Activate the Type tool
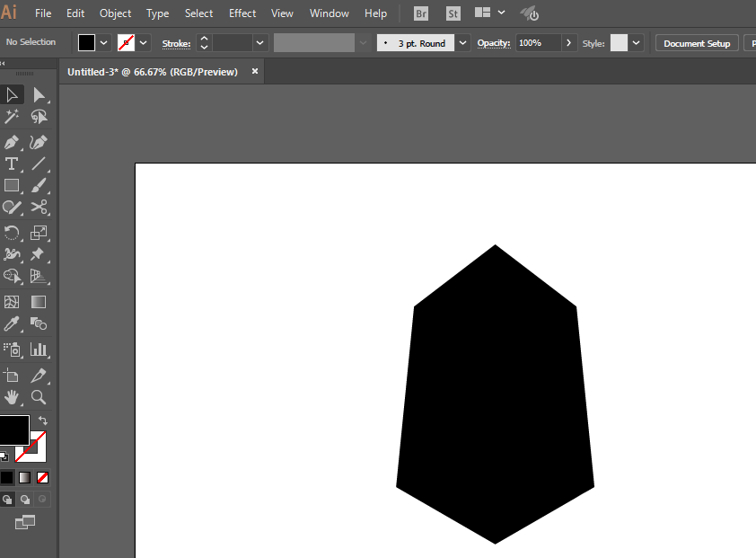 pyautogui.click(x=12, y=164)
